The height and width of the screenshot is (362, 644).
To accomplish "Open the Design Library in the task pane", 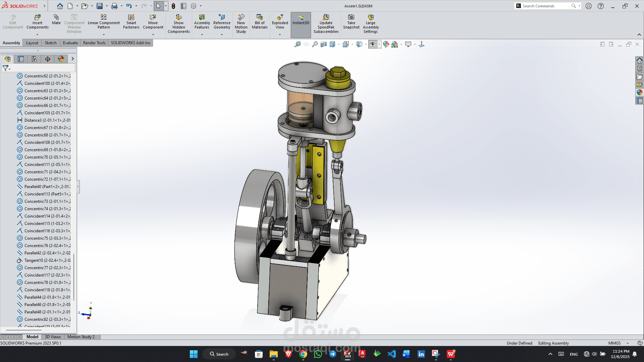I will tap(640, 68).
